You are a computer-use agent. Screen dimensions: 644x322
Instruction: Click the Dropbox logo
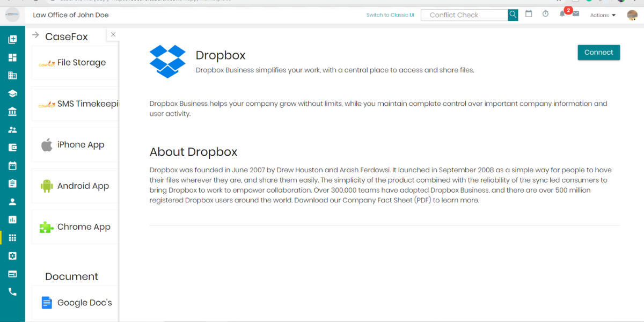[x=168, y=61]
